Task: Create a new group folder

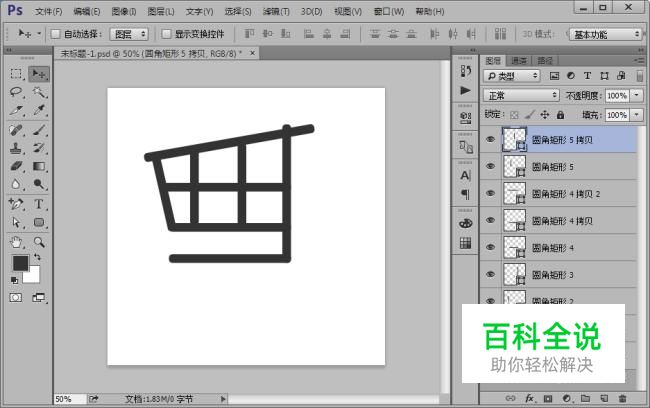Action: [585, 398]
